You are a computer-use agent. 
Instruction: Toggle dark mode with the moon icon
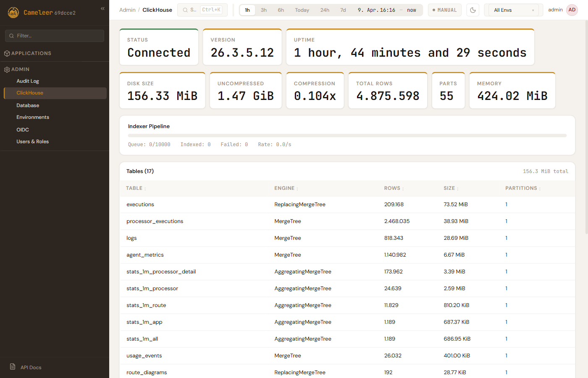pyautogui.click(x=472, y=10)
